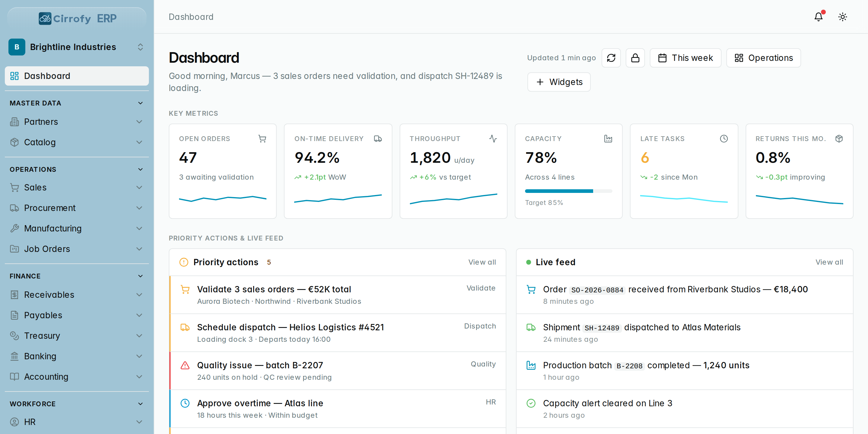Click the Payables document icon

[14, 315]
